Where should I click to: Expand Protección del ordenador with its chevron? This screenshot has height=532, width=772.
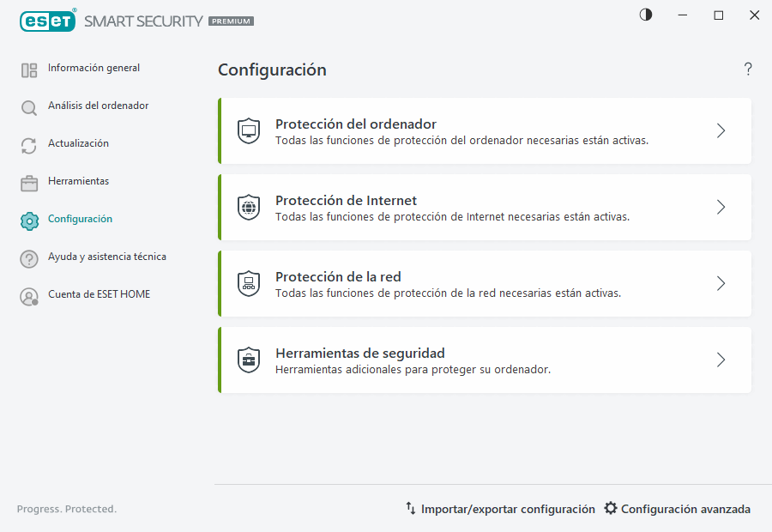[721, 130]
